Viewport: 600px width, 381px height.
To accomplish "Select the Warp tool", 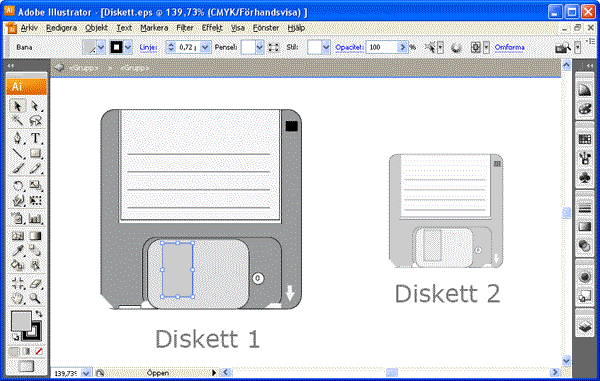I will (x=18, y=200).
